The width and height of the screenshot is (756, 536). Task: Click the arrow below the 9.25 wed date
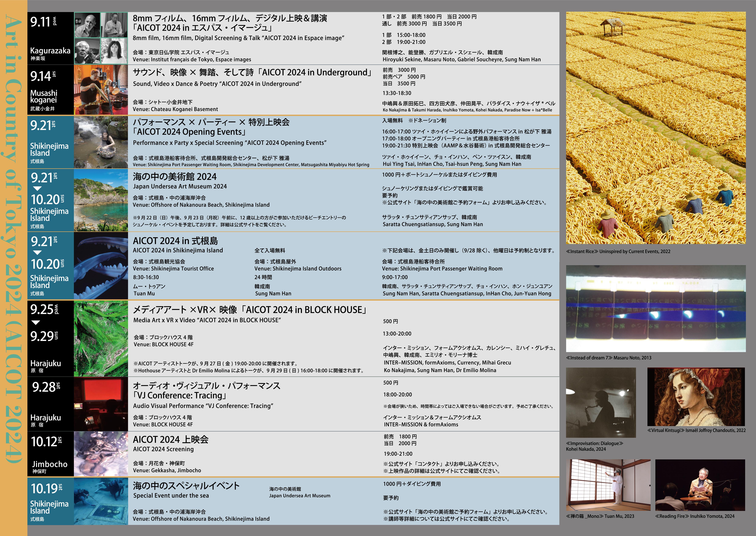coord(36,322)
